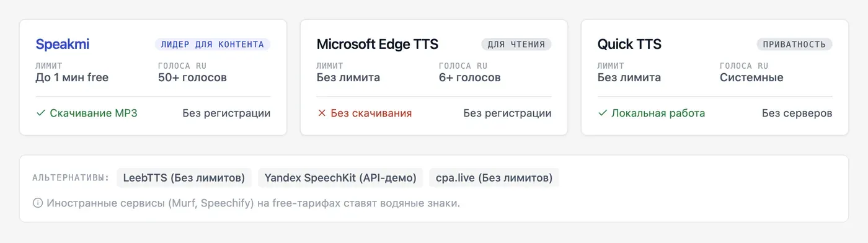Click the Quick TTS card title
Image resolution: width=868 pixels, height=243 pixels.
pyautogui.click(x=629, y=44)
